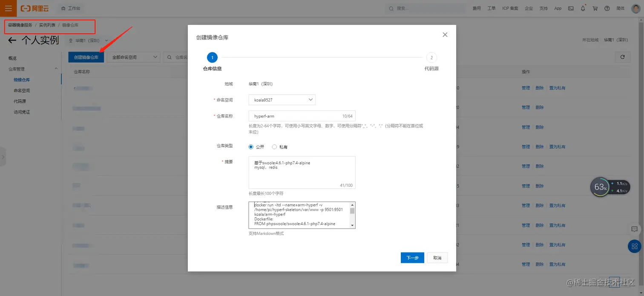Click the 下一步 button
Image resolution: width=644 pixels, height=296 pixels.
tap(412, 258)
